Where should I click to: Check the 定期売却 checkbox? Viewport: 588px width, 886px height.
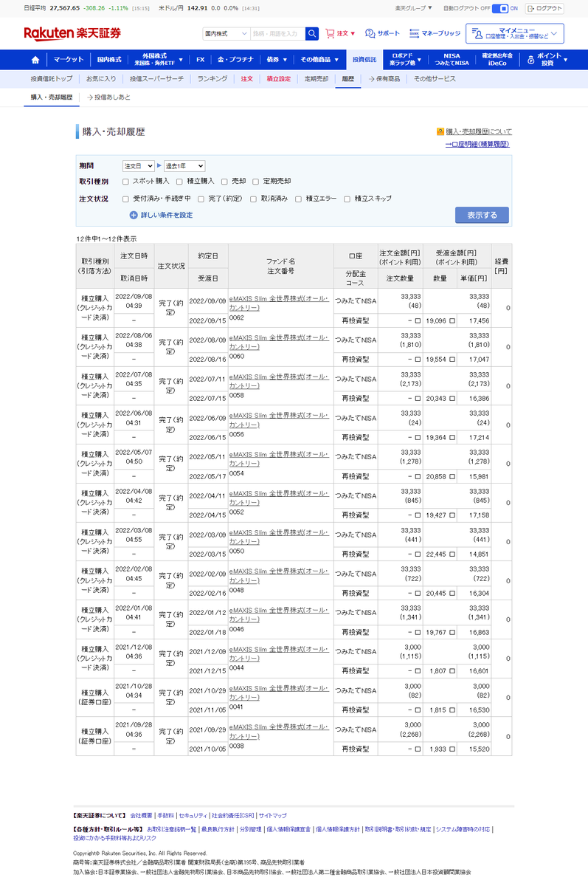[x=256, y=181]
